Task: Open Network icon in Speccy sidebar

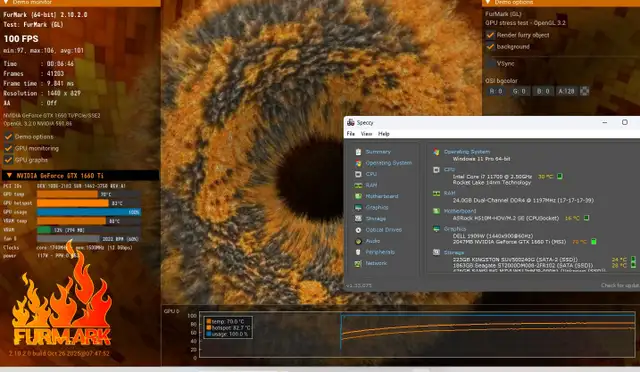Action: 358,263
